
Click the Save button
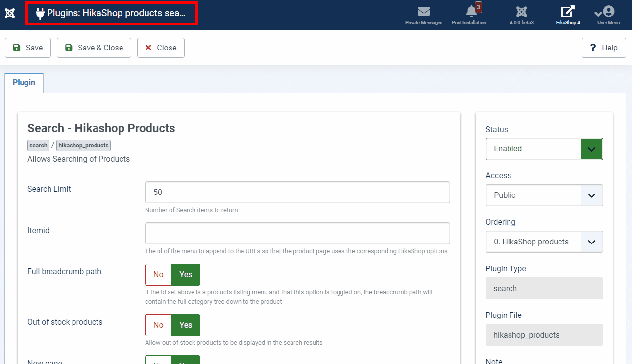point(28,48)
